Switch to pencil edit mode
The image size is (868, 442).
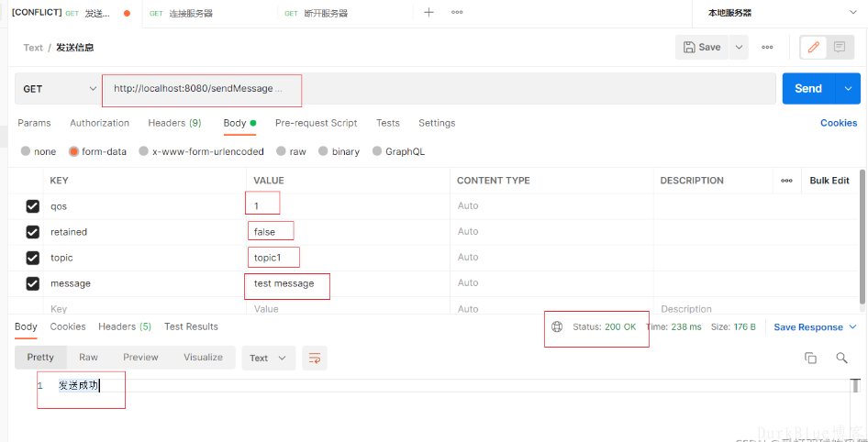(x=813, y=48)
